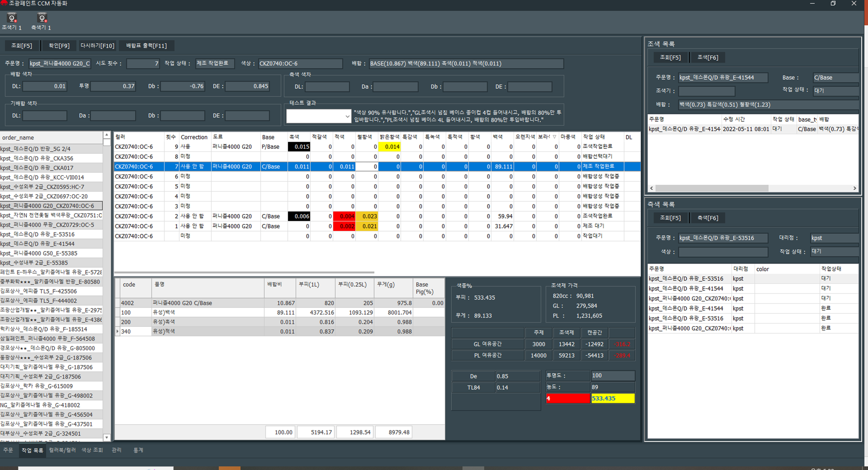Click the restore window icon

click(833, 3)
